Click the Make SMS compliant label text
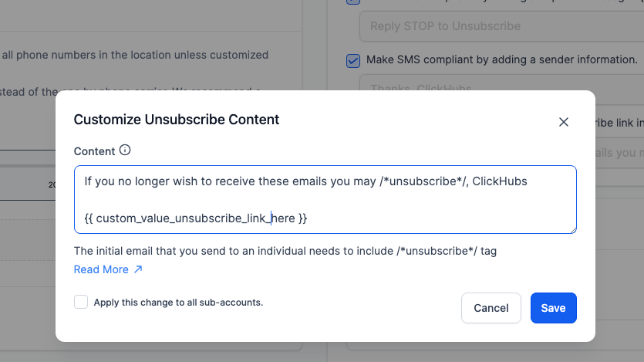Image resolution: width=644 pixels, height=362 pixels. point(501,59)
